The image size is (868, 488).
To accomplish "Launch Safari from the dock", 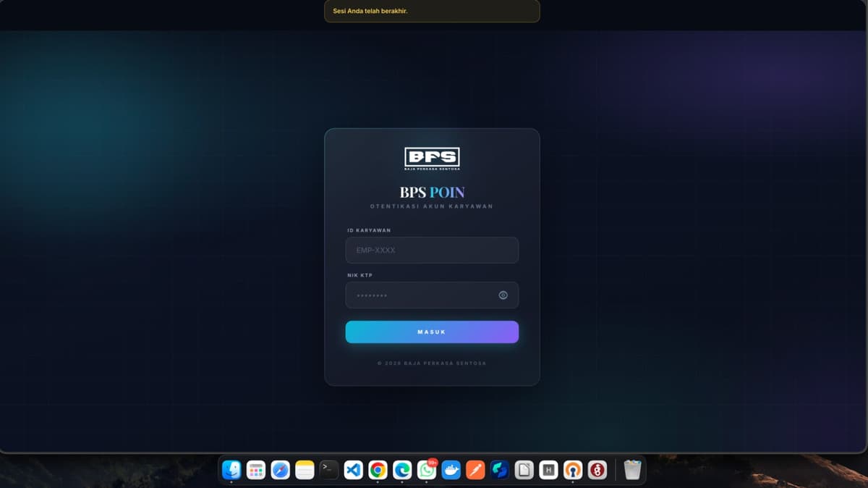I will [281, 470].
